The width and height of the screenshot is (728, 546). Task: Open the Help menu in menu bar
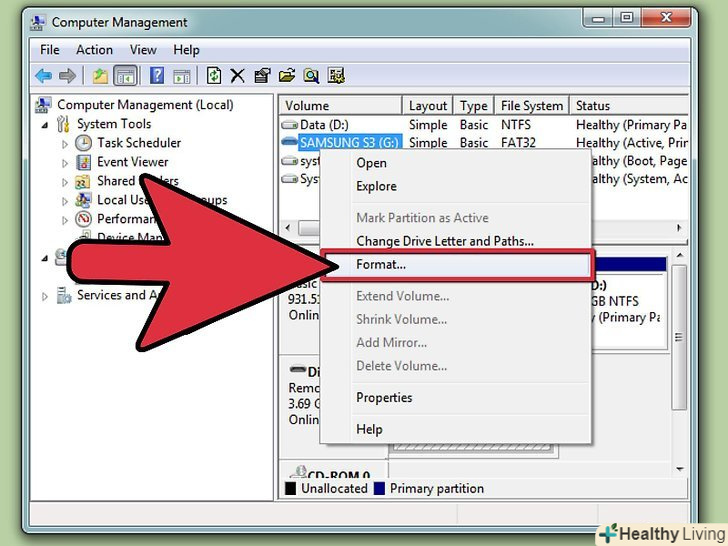(x=186, y=50)
